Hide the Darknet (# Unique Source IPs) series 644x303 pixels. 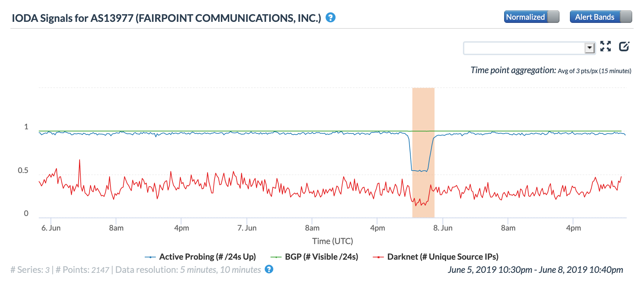(x=442, y=257)
